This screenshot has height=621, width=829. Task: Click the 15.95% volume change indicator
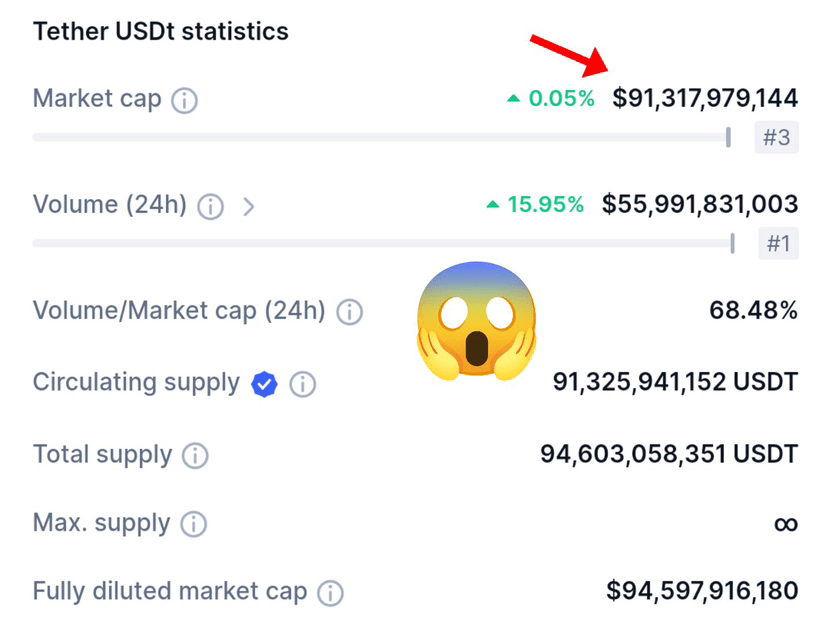coord(535,205)
